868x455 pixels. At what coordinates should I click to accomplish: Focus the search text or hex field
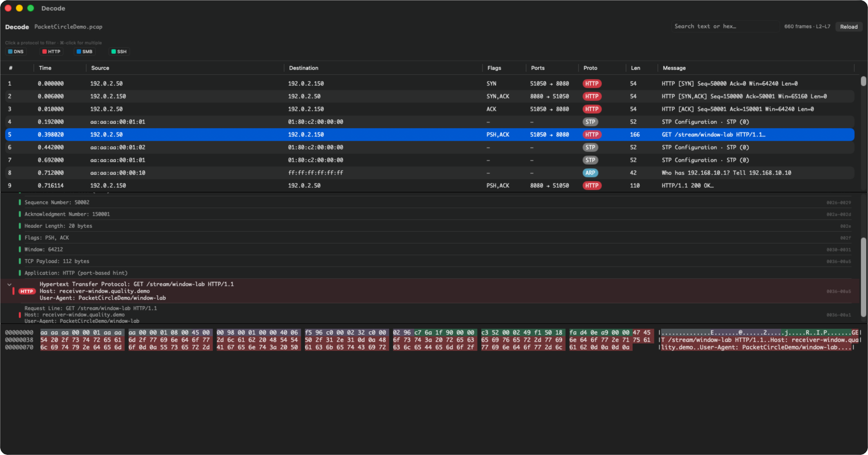click(726, 26)
